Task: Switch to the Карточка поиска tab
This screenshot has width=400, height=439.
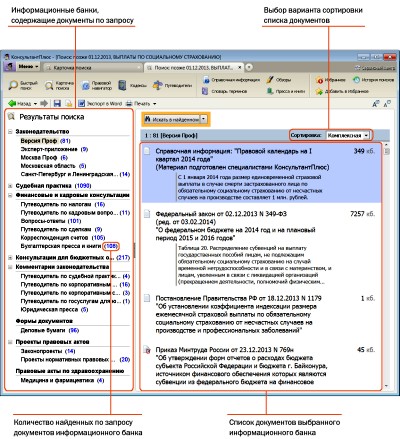Action: pyautogui.click(x=94, y=68)
